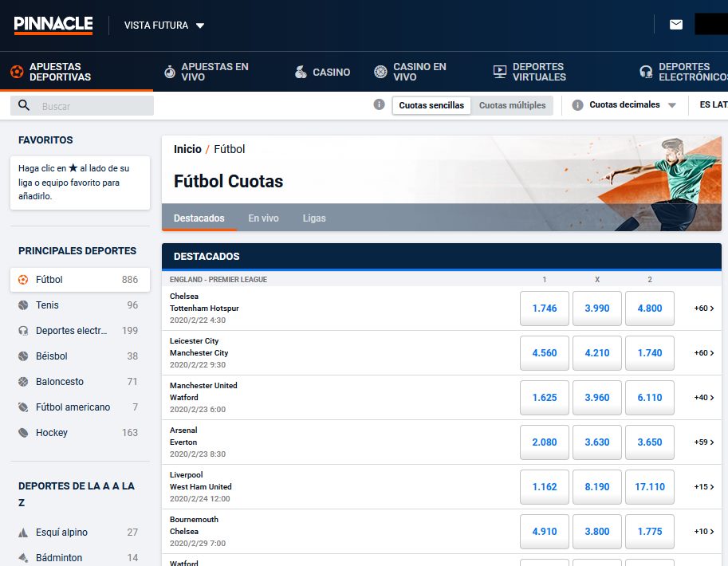Switch to the En vivo tab

(x=263, y=218)
